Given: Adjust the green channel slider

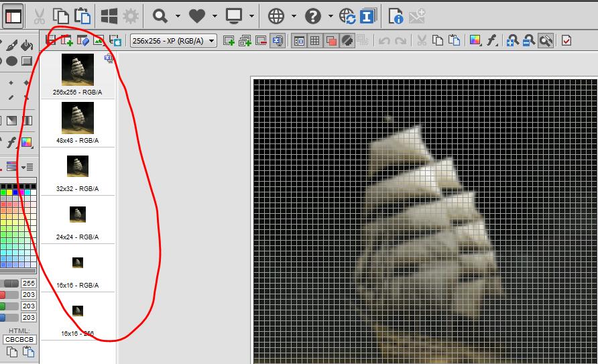Looking at the screenshot, I should 9,306.
